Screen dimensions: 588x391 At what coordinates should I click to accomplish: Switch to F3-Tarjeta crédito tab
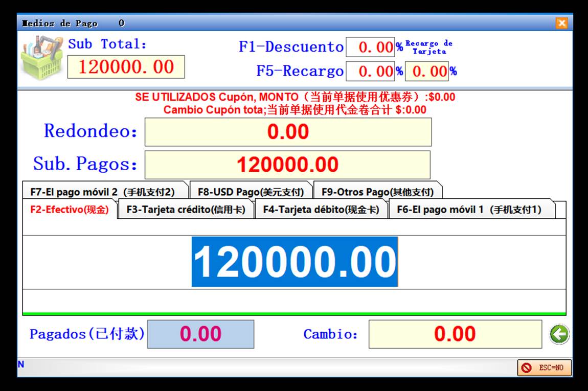186,210
